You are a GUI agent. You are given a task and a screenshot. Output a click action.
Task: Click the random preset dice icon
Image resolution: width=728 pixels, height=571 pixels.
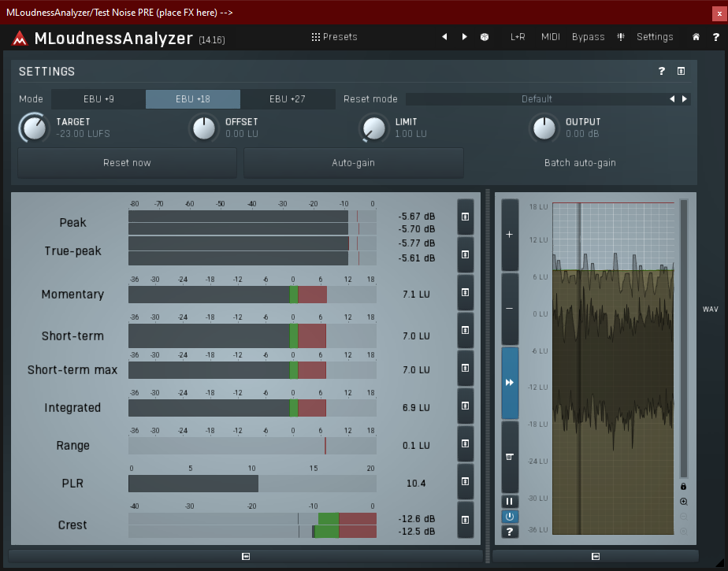[485, 37]
